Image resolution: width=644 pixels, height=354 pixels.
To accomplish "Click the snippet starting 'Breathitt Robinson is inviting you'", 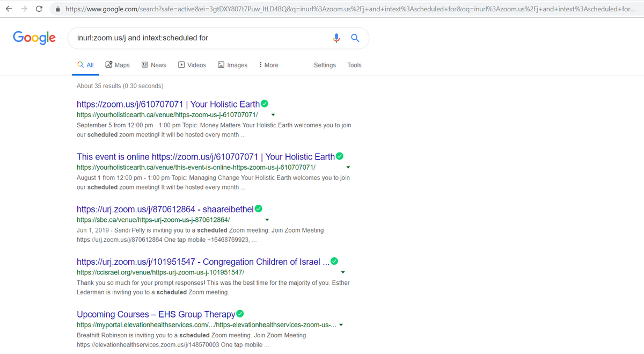I will [x=192, y=340].
